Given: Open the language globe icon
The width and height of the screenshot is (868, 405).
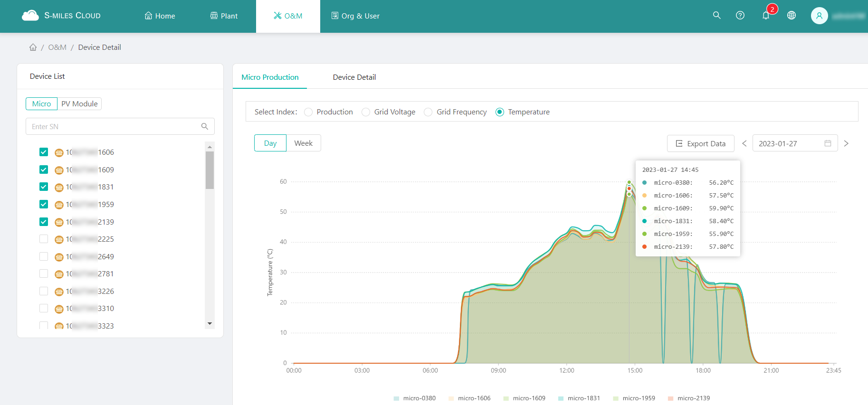Looking at the screenshot, I should (791, 16).
